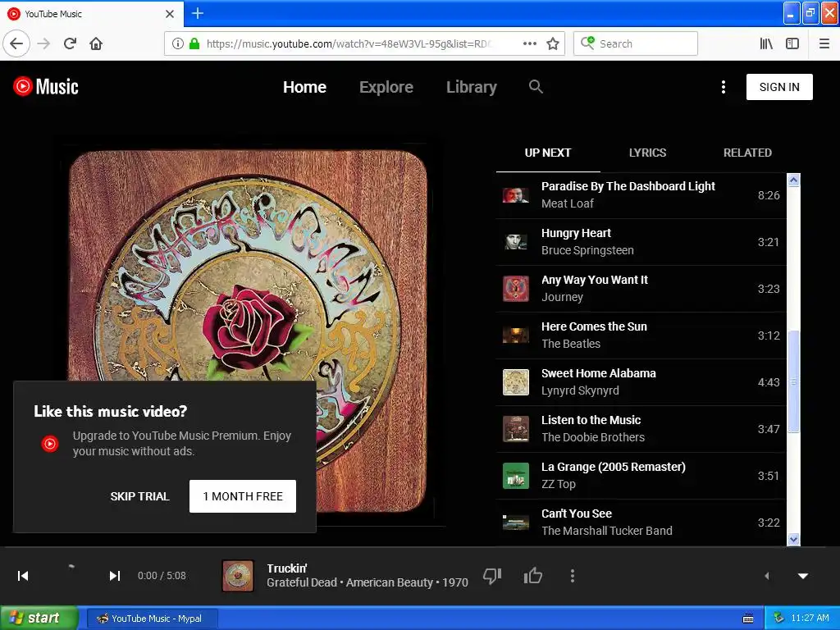Bookmark this page with the star
This screenshot has width=840, height=630.
coord(553,43)
